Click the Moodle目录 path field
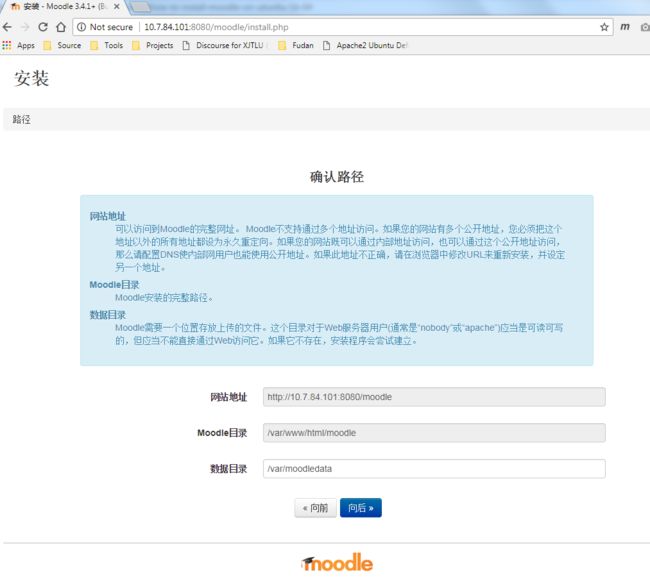Viewport: 650px width, 577px height. pos(434,433)
